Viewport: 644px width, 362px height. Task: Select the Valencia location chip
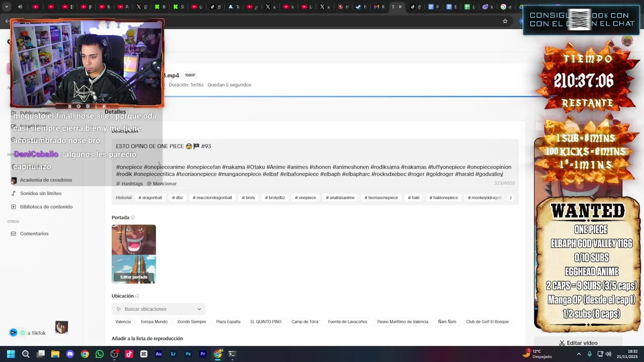coord(123,322)
